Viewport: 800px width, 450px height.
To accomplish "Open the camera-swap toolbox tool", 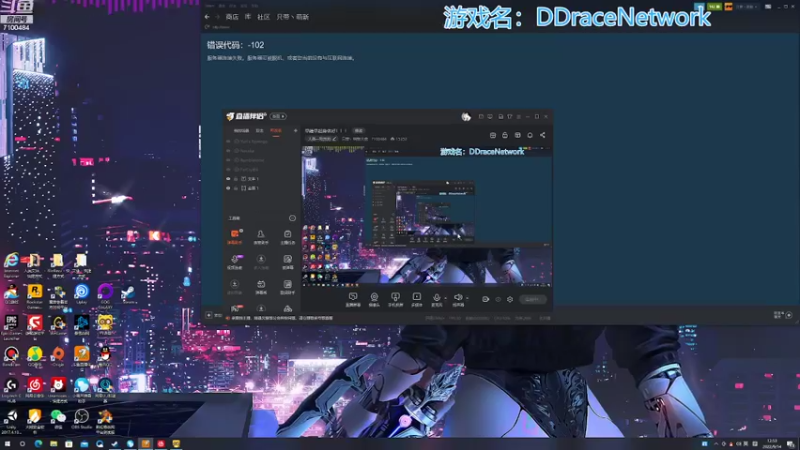I will (x=261, y=287).
